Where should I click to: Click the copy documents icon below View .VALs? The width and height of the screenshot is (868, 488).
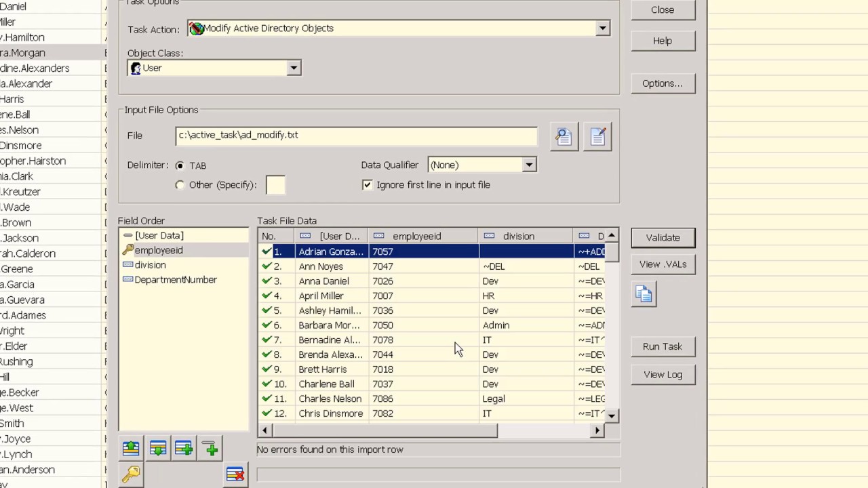pyautogui.click(x=644, y=294)
